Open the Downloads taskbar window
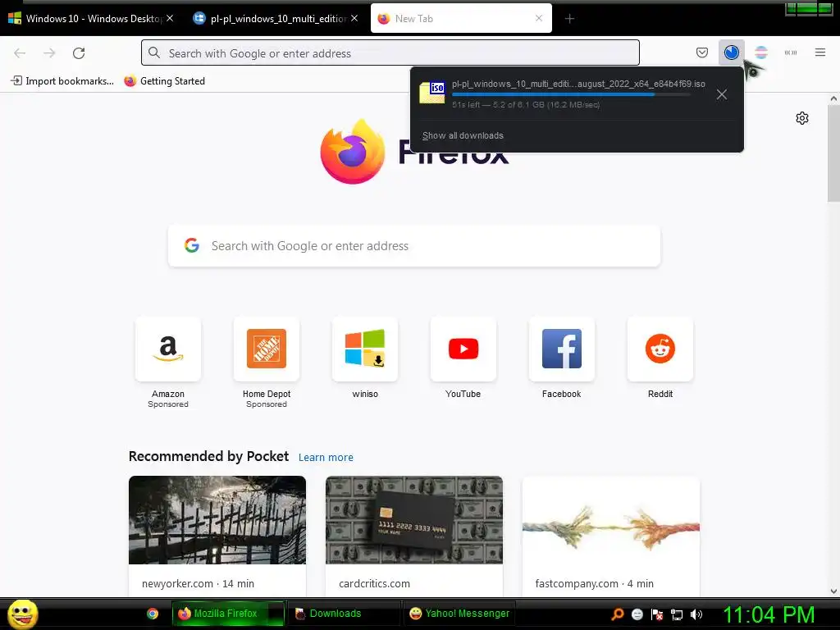Image resolution: width=840 pixels, height=630 pixels. tap(344, 614)
